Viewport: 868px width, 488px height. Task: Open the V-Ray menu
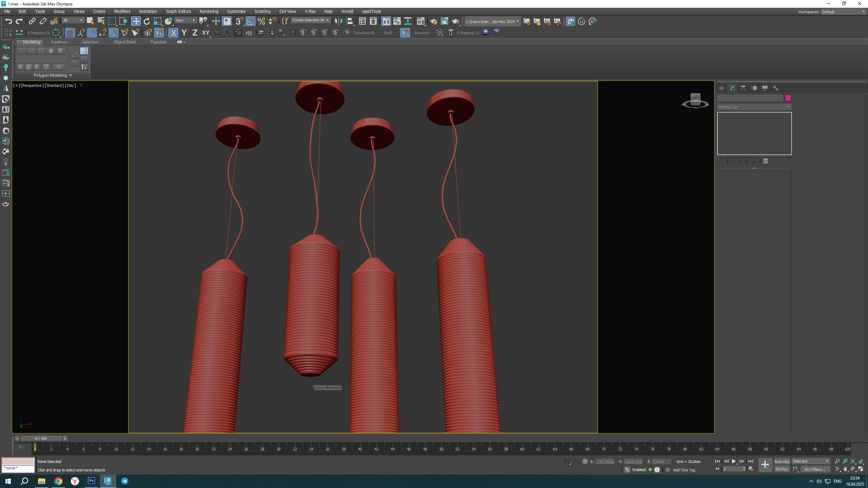(310, 12)
